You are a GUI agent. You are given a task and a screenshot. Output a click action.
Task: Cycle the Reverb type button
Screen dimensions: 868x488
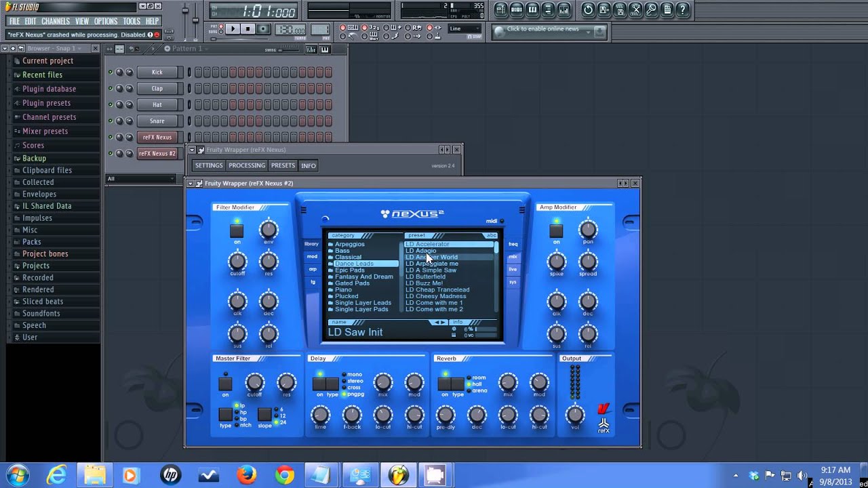458,384
